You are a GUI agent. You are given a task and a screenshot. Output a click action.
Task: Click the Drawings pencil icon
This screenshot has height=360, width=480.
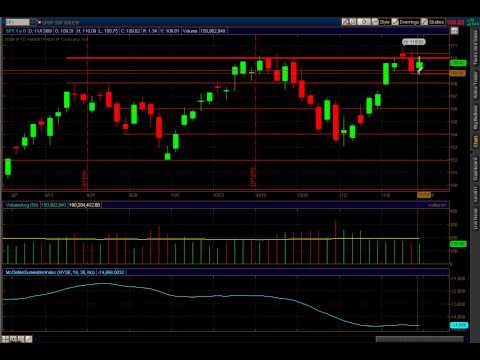pyautogui.click(x=395, y=22)
